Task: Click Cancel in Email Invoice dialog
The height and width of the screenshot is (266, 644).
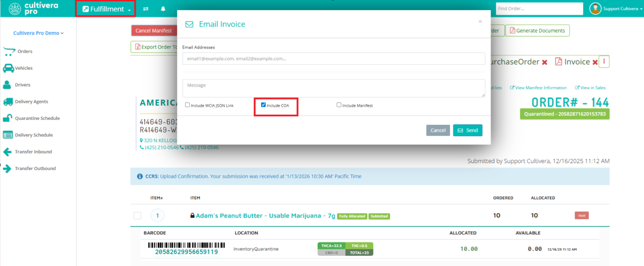Action: [438, 130]
